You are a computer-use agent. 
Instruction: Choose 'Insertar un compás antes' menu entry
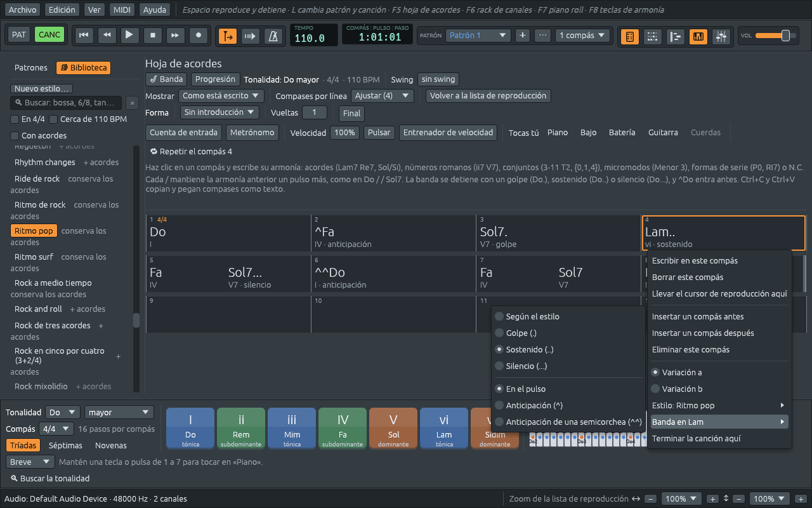pyautogui.click(x=719, y=316)
